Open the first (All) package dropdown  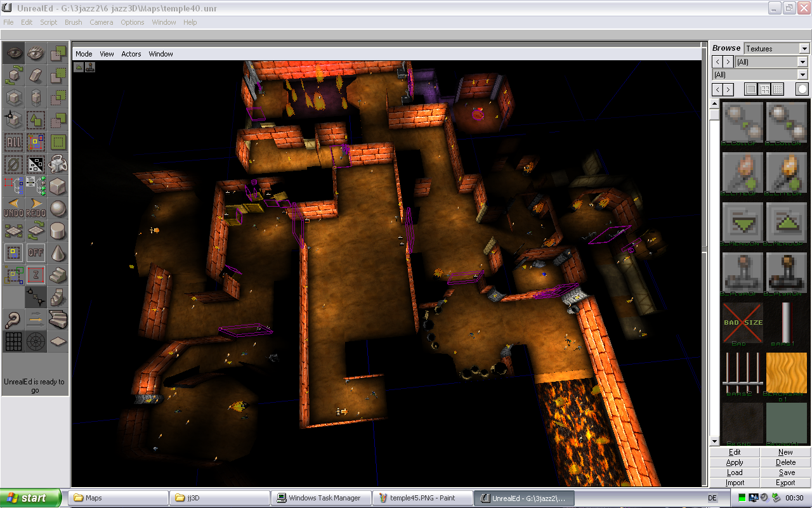click(x=771, y=62)
